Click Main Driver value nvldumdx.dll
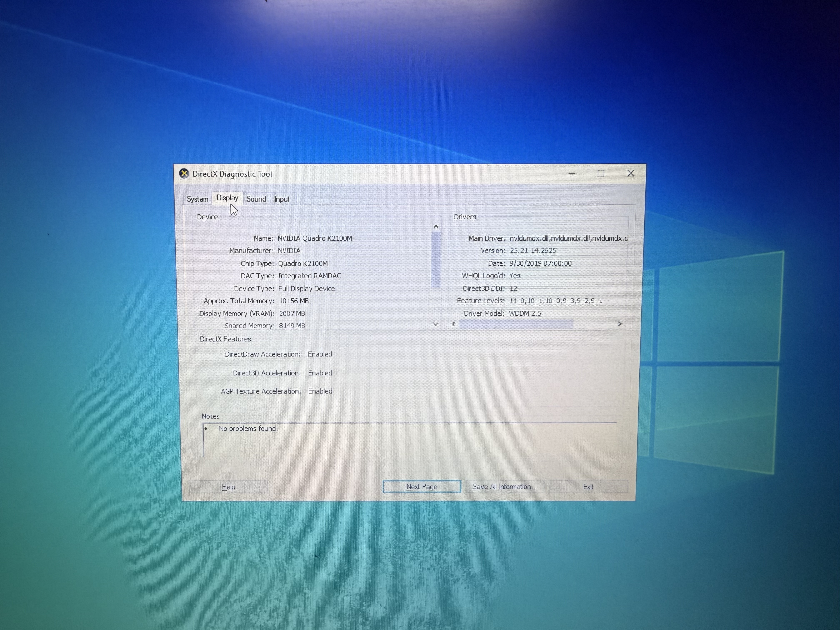This screenshot has height=630, width=840. coord(569,238)
